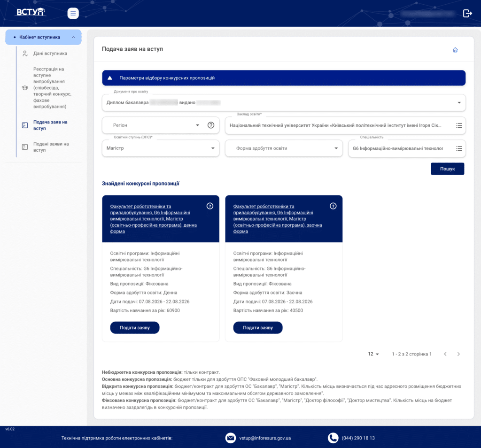The width and height of the screenshot is (481, 448).
Task: Click Подати заяву for the заочна форма proposal
Action: 258,327
